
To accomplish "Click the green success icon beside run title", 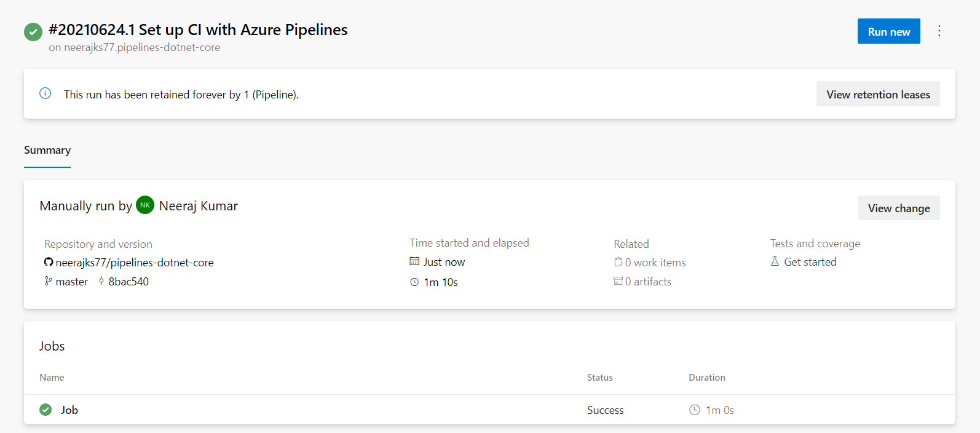I will click(x=33, y=32).
